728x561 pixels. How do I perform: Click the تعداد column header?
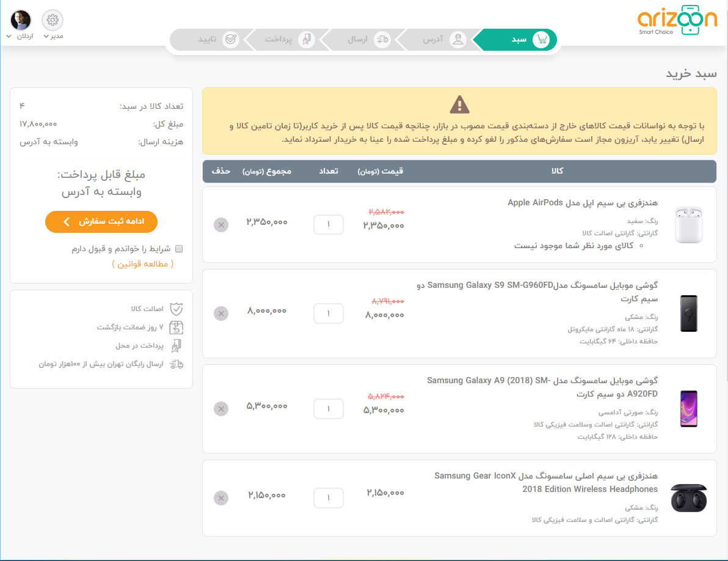click(328, 171)
